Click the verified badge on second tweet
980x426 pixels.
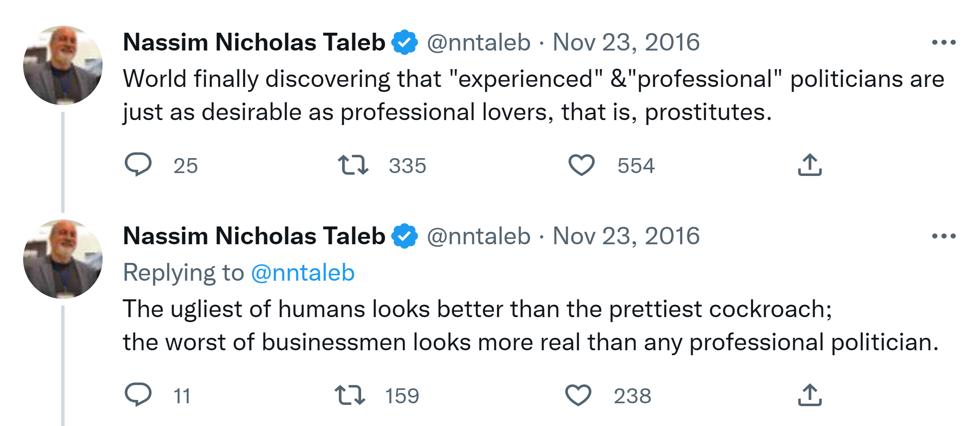pyautogui.click(x=405, y=236)
